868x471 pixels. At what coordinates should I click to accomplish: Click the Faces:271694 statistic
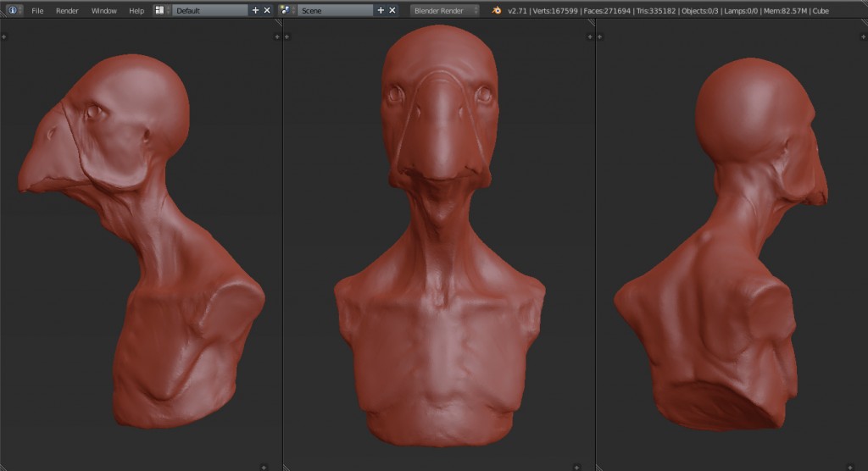point(607,10)
